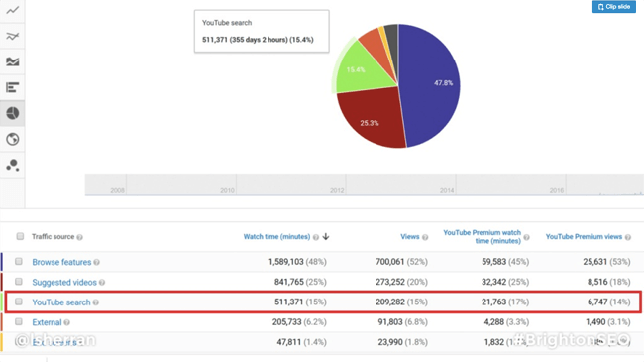Click the External watch time 205,733
Viewport: 644px width, 362px height.
point(287,322)
